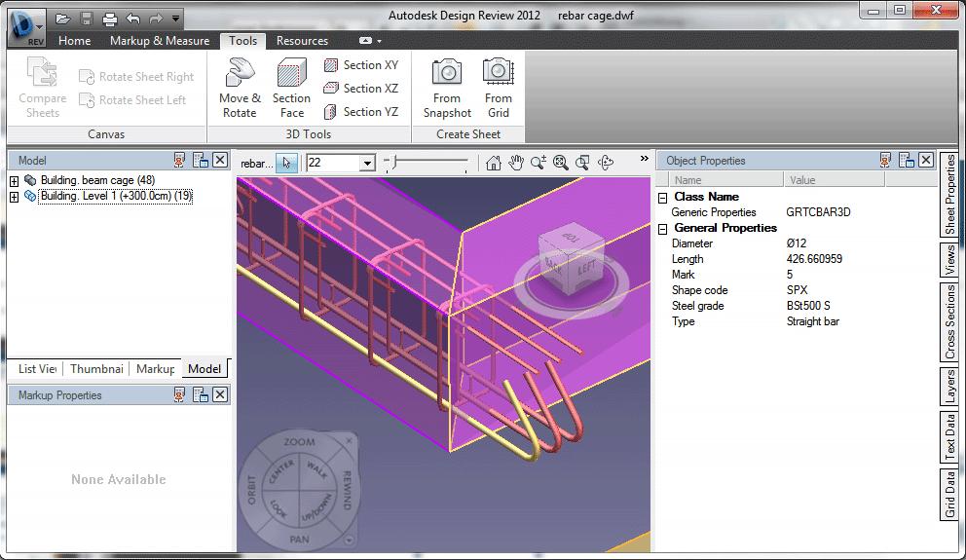This screenshot has height=560, width=966.
Task: Toggle auto-hide pin on Object Properties panel
Action: click(885, 160)
